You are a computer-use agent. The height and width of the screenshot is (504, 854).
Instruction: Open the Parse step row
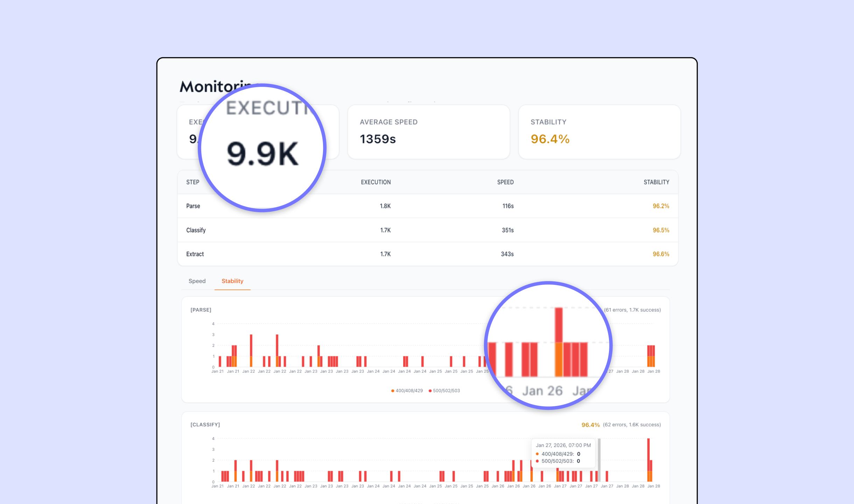click(x=193, y=206)
